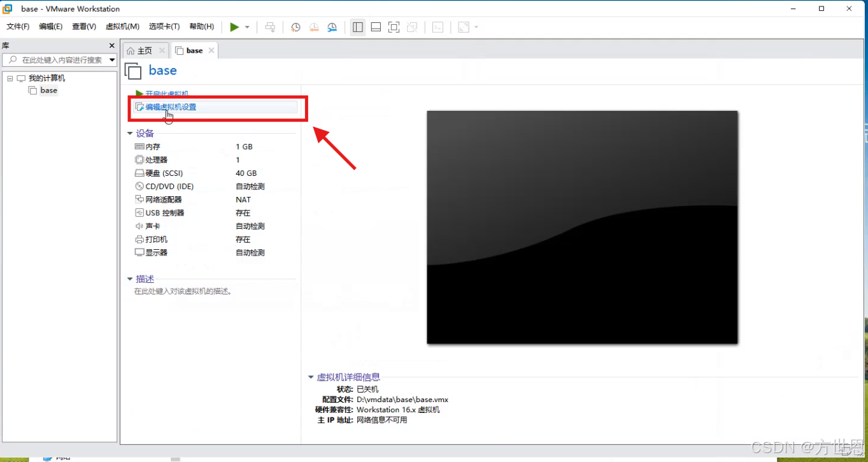Image resolution: width=868 pixels, height=462 pixels.
Task: Click the large base VM title icon
Action: point(132,71)
